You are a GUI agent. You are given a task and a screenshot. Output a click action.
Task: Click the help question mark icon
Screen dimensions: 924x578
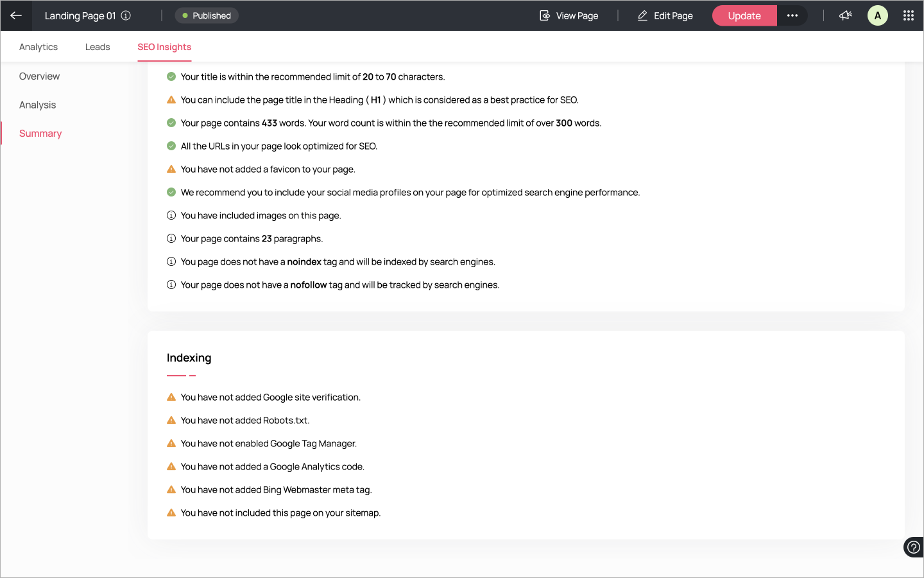(x=914, y=547)
